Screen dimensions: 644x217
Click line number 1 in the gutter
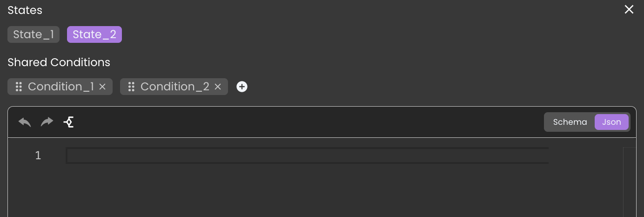tap(38, 156)
